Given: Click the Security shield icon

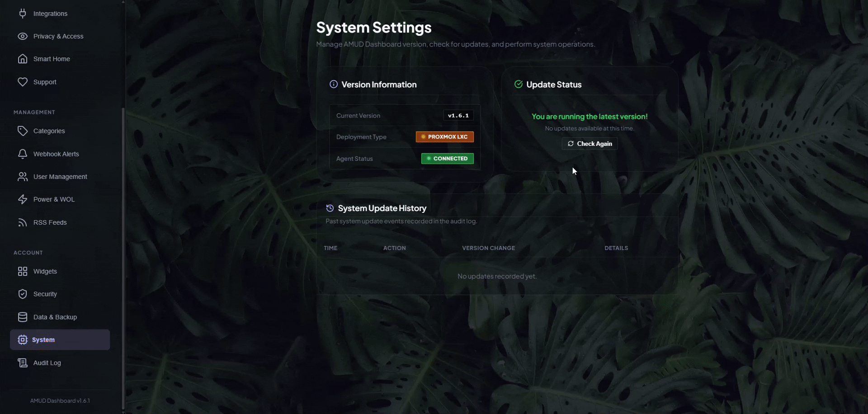Looking at the screenshot, I should (23, 294).
